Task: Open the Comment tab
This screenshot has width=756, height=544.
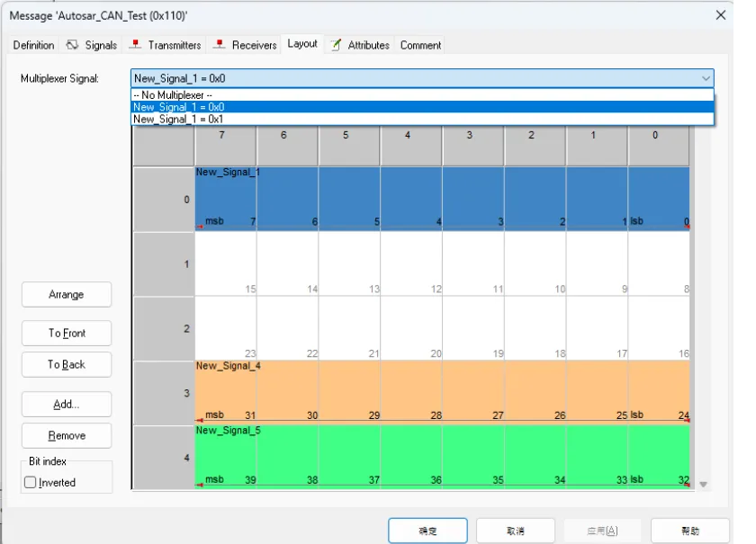Action: point(420,45)
